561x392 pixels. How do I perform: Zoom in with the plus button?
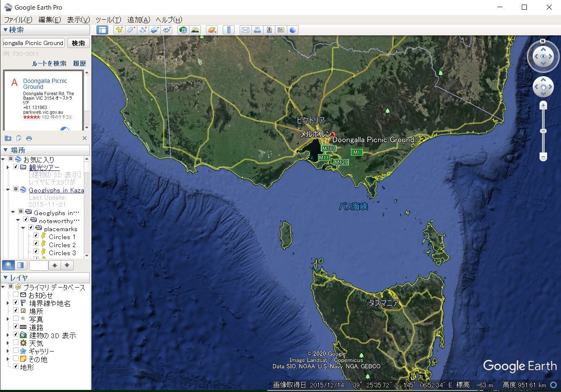[543, 105]
